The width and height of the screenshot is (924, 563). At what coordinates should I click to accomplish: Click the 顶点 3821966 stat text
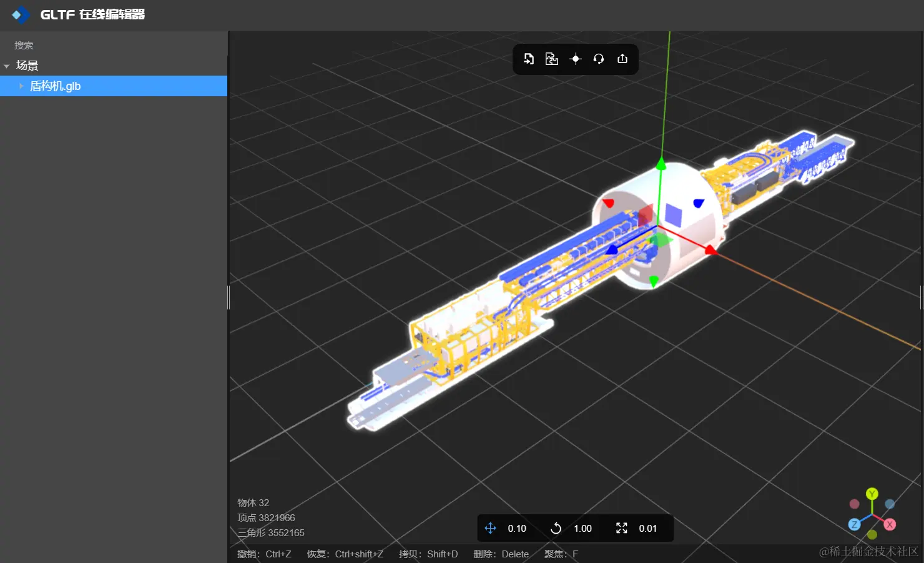(266, 517)
